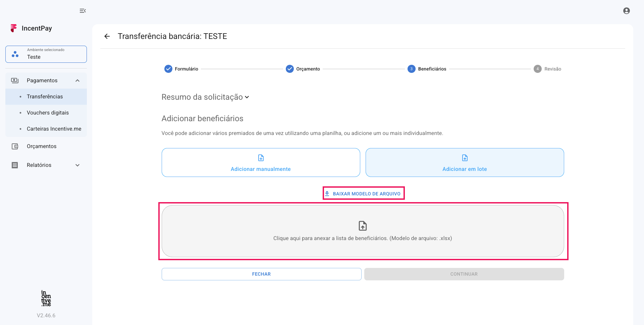Go back with the arrow next to Transferência bancária

pyautogui.click(x=107, y=36)
